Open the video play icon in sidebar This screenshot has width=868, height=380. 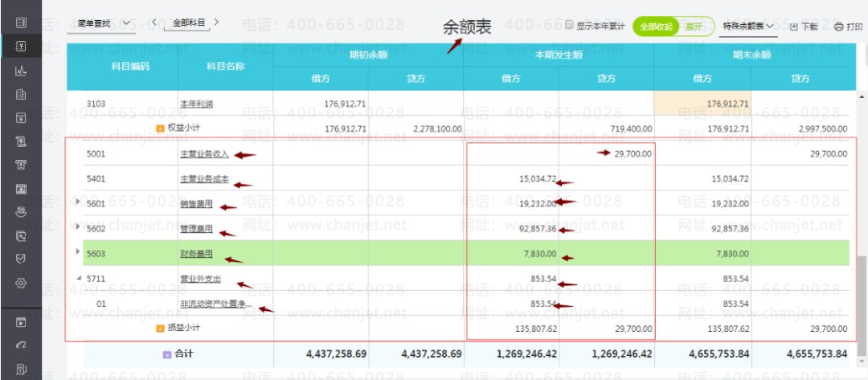click(x=21, y=322)
